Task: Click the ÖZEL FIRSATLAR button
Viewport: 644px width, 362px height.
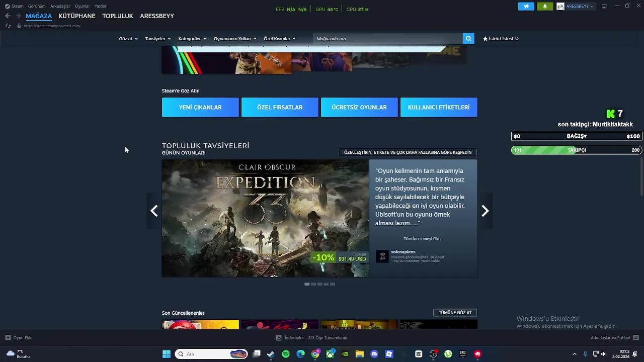Action: [280, 107]
